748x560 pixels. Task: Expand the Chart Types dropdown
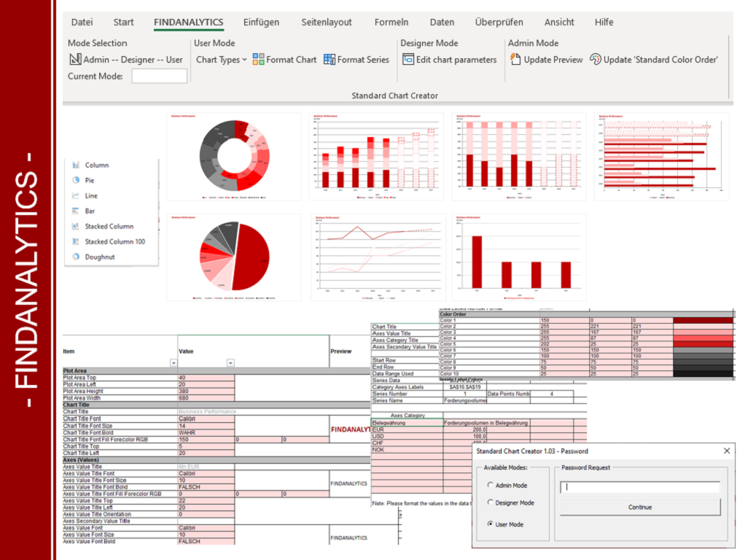pos(222,60)
